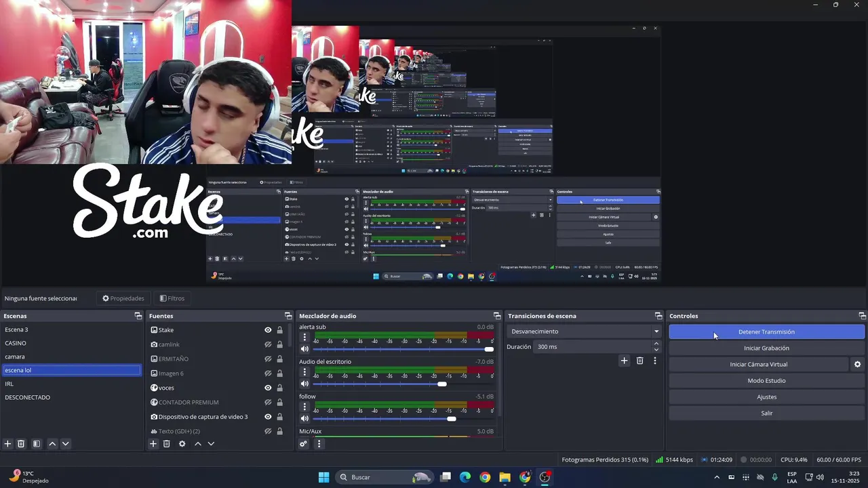Remove selected source with Fuentes trash icon
868x488 pixels.
(x=167, y=444)
